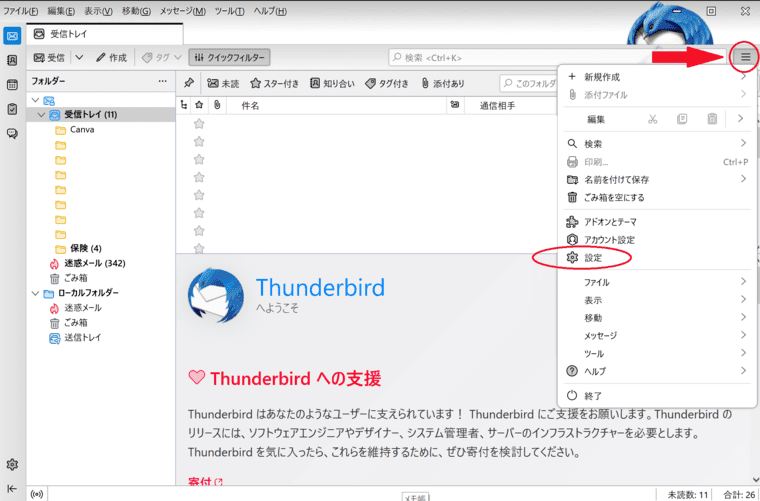Click the pin quick filter icon

point(189,83)
